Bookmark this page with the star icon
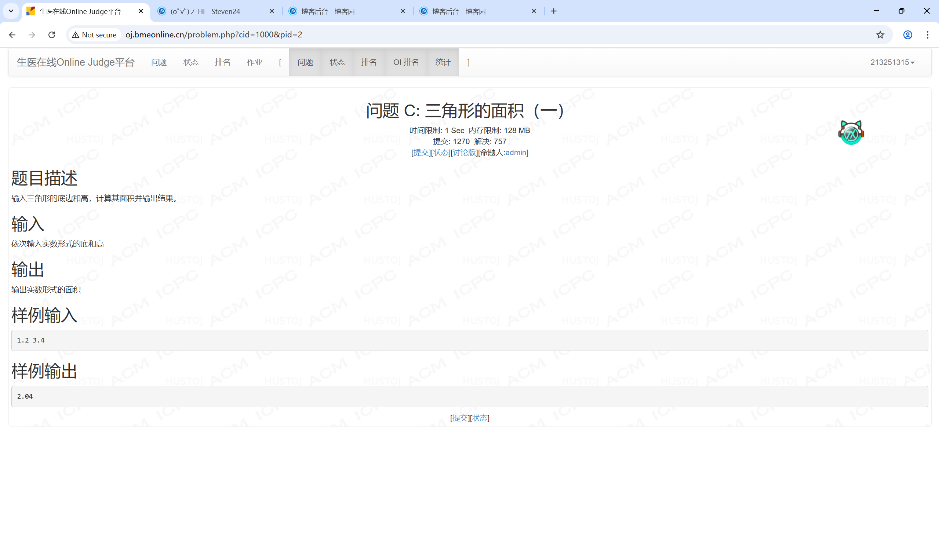The image size is (939, 560). [x=880, y=35]
